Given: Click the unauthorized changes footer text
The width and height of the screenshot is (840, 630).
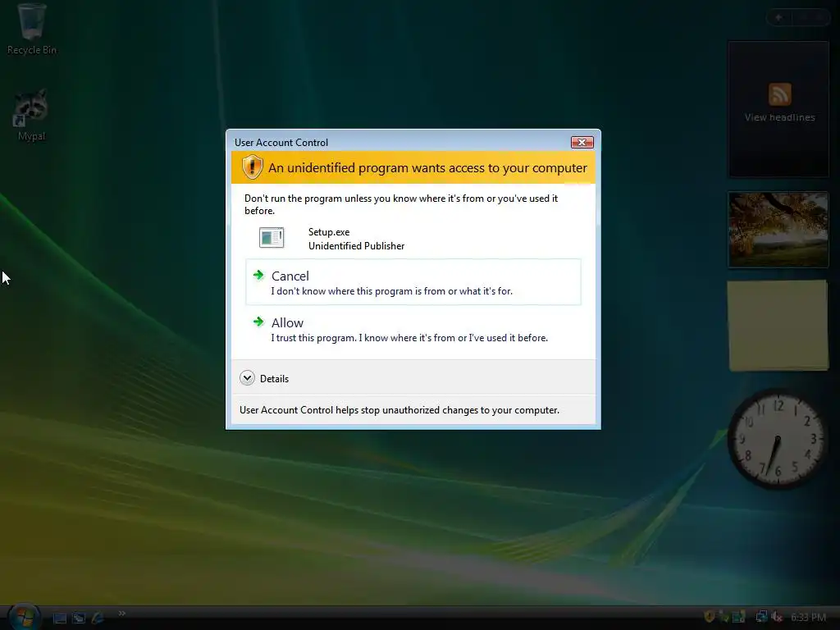Looking at the screenshot, I should click(x=399, y=410).
